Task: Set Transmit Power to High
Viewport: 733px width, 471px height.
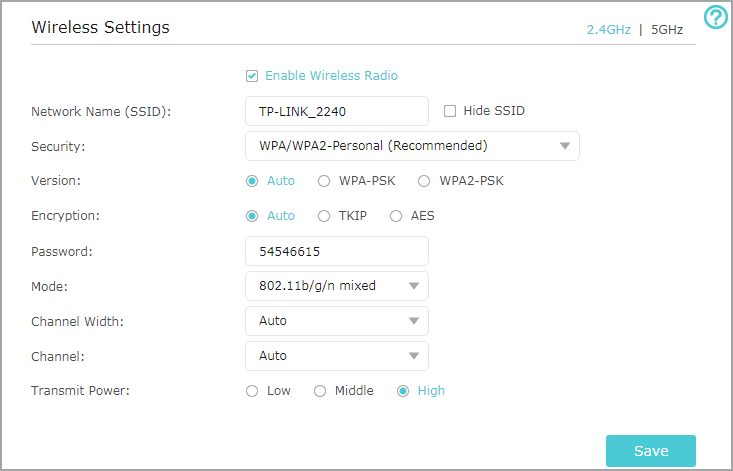Action: (403, 391)
